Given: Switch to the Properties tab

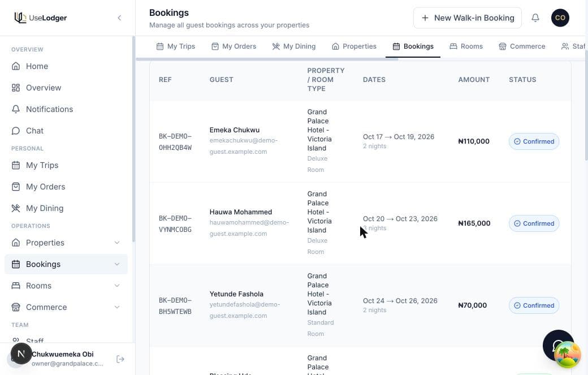Looking at the screenshot, I should 354,46.
